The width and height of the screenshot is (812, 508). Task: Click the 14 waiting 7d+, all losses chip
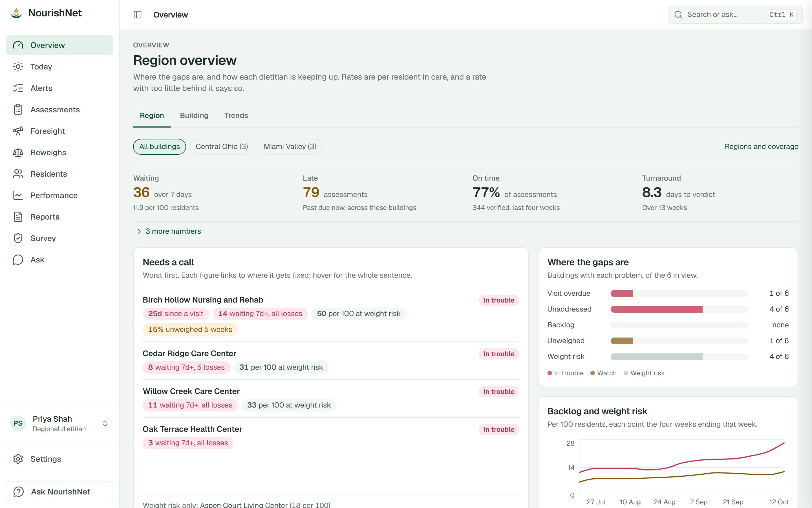tap(260, 314)
